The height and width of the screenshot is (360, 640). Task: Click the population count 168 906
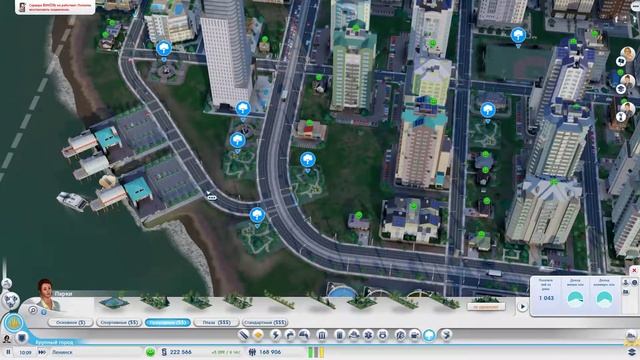tap(270, 352)
